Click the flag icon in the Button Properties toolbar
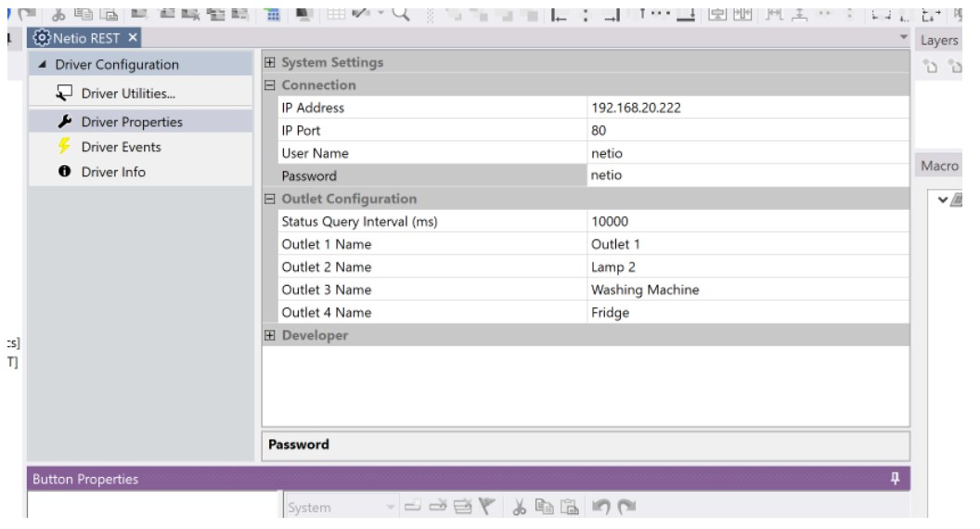This screenshot has height=529, width=980. coord(487,506)
